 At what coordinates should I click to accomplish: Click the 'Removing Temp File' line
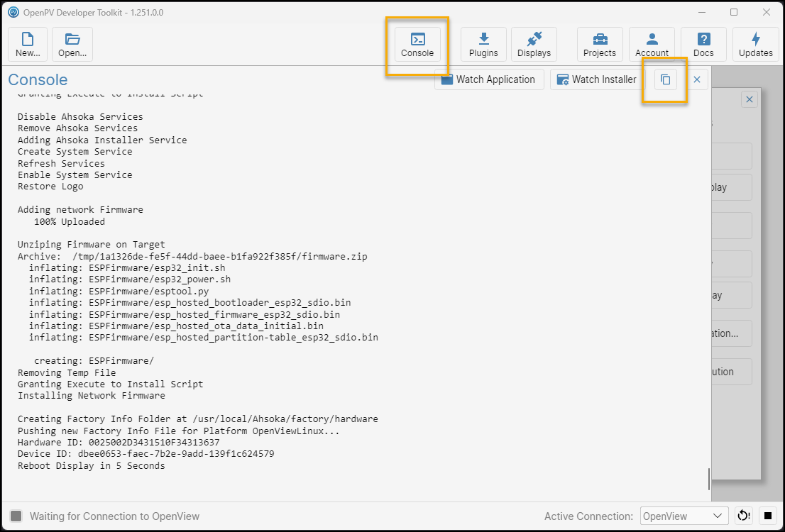[x=67, y=373]
